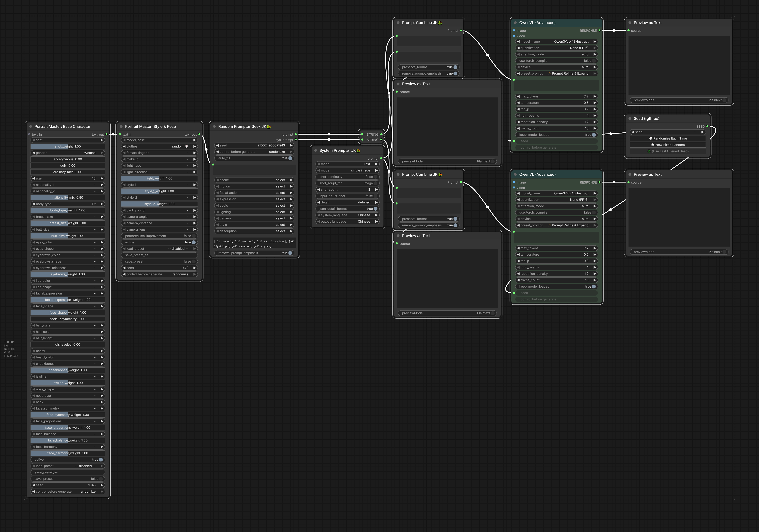759x532 pixels.
Task: Open load_preset dropdown in Style & Pose
Action: 159,249
